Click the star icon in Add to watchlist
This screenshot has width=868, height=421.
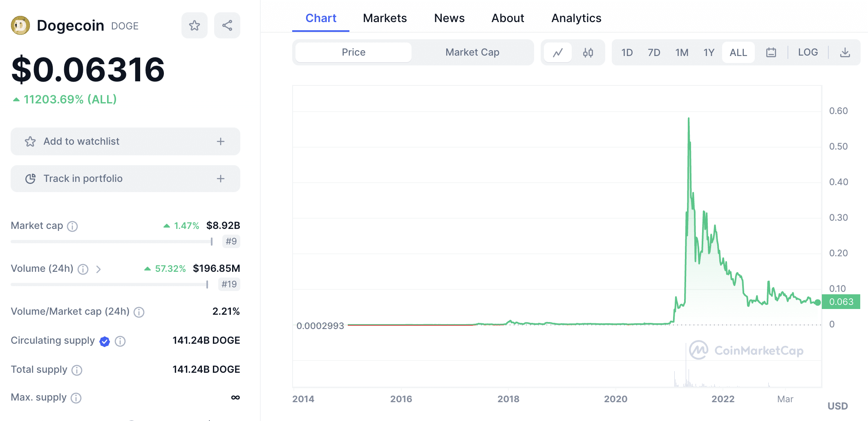click(30, 141)
